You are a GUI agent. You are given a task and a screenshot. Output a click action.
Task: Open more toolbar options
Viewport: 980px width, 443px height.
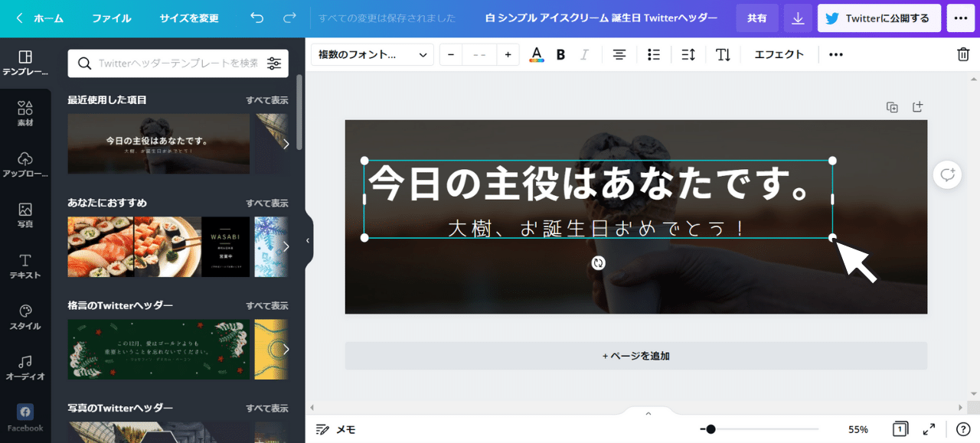[836, 54]
